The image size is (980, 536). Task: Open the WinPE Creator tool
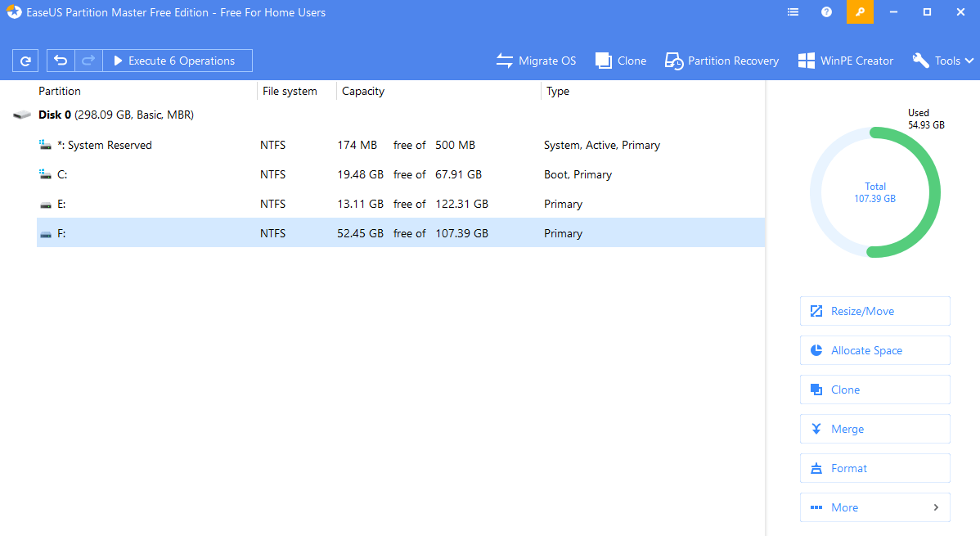(845, 60)
